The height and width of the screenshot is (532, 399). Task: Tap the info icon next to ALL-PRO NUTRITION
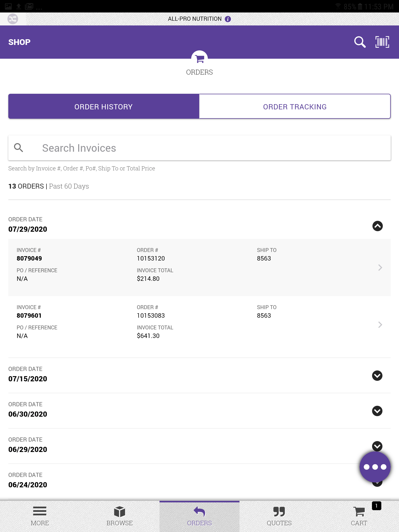point(228,19)
